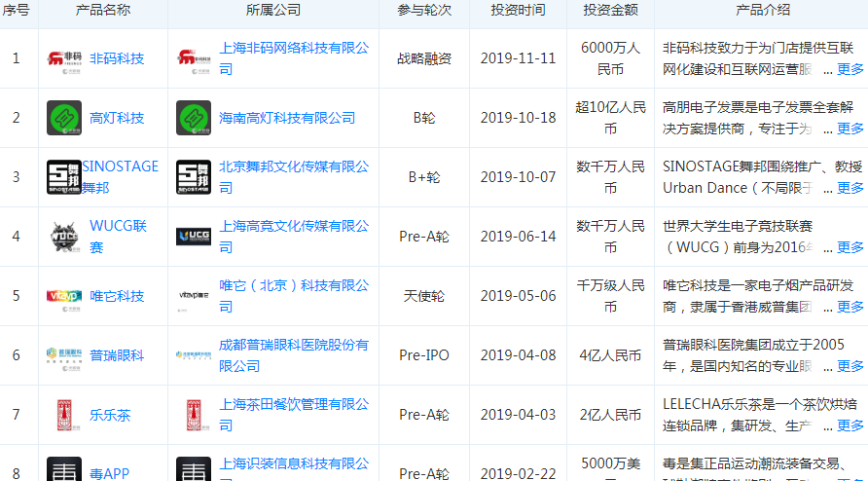Screen dimensions: 868x481
Task: Click the 参与轮次 column header
Action: tap(424, 10)
